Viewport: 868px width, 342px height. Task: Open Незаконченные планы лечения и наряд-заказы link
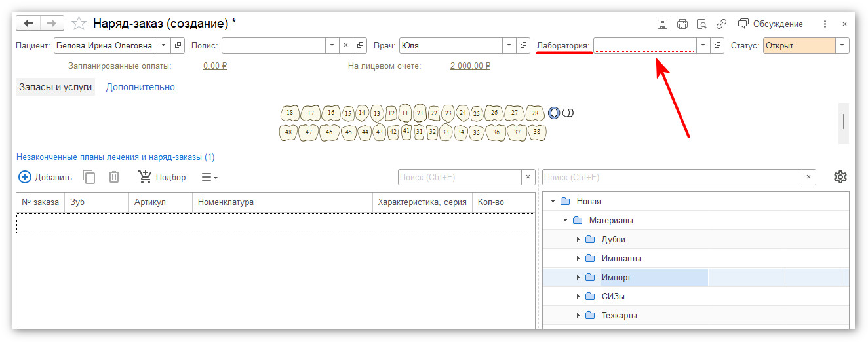tap(115, 157)
